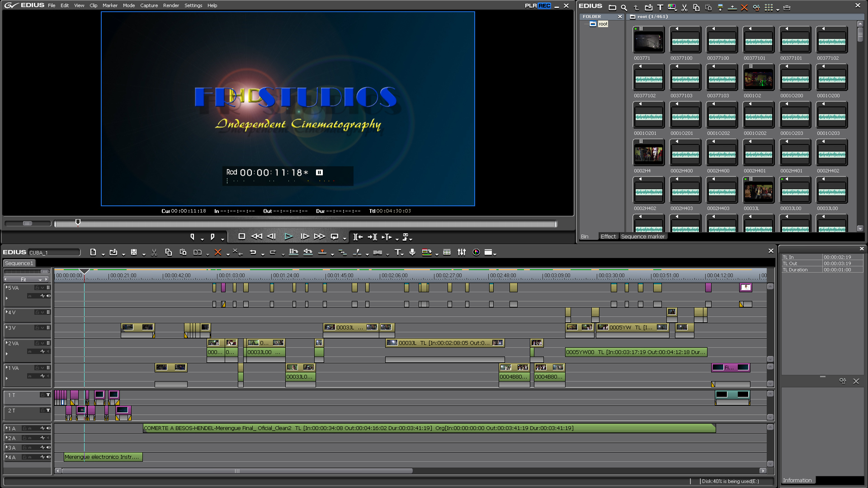Click the orange Delete X in timeline toolbar

pyautogui.click(x=218, y=252)
